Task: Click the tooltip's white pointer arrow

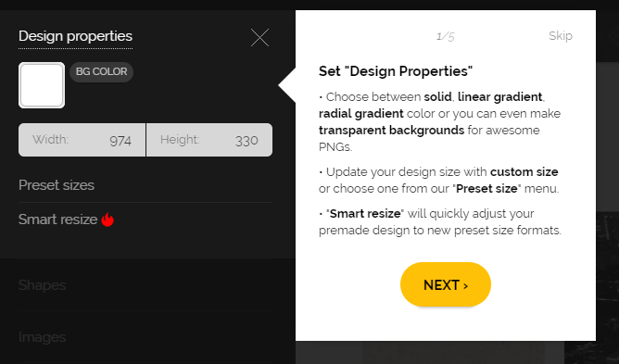Action: (x=287, y=85)
